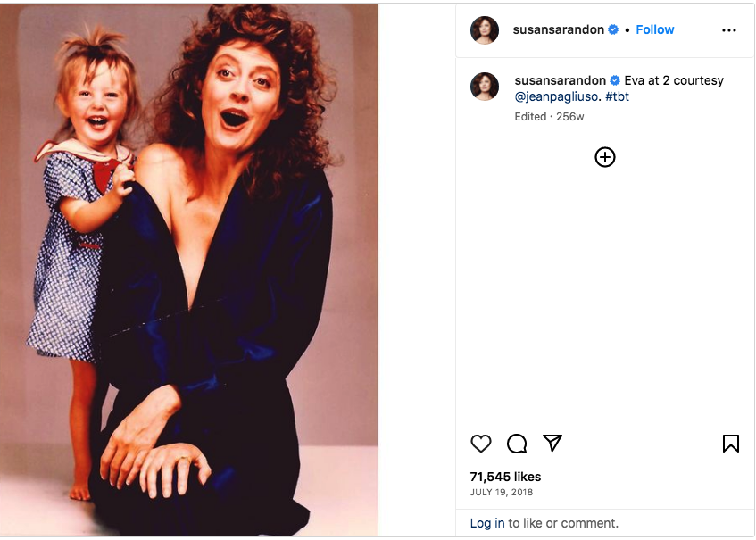Follow the susansarandon account
Viewport: 756px width, 540px height.
(655, 29)
